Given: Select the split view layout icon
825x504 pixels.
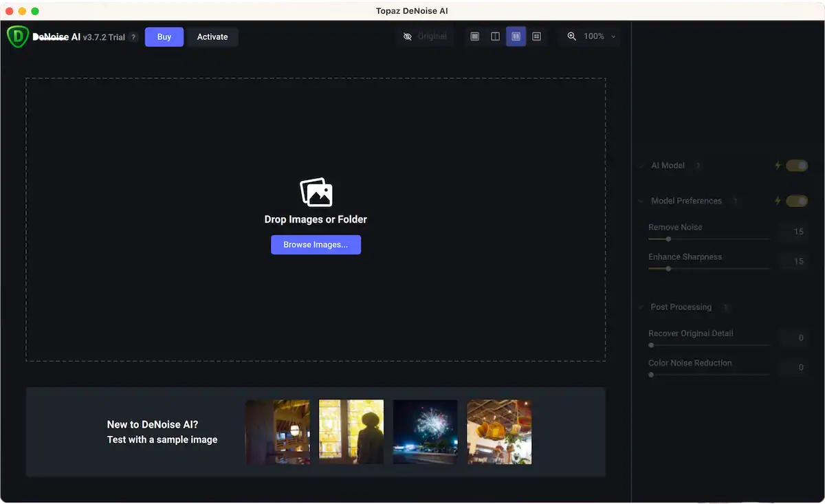Looking at the screenshot, I should (x=495, y=36).
